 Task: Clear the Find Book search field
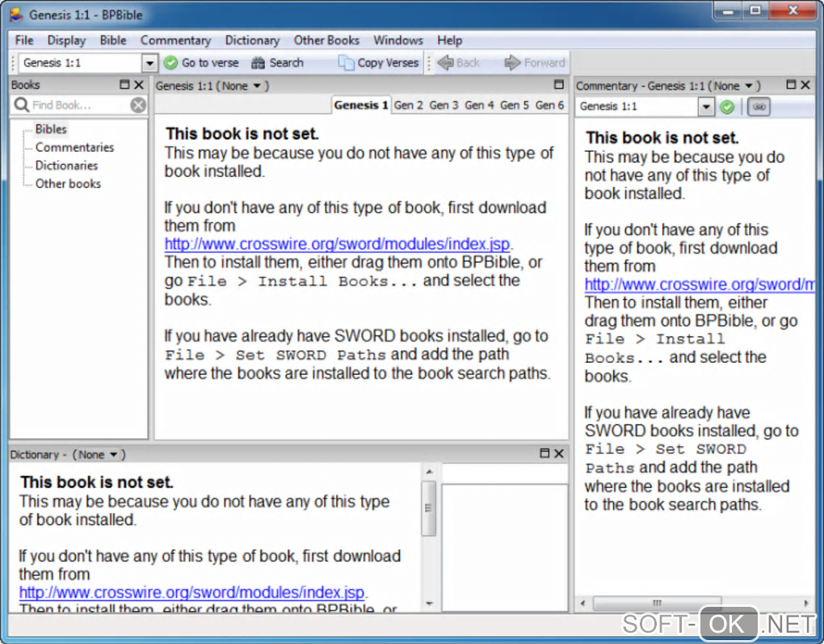[138, 105]
